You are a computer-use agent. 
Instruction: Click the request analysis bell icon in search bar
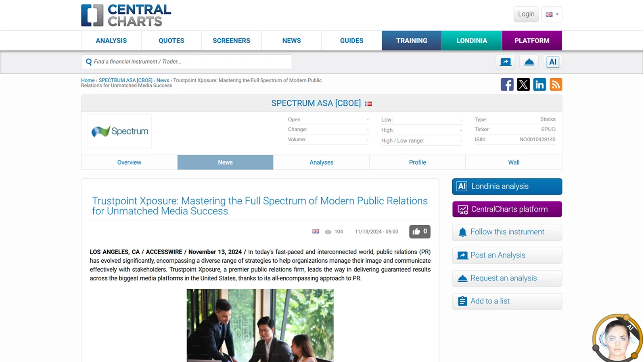coord(529,62)
